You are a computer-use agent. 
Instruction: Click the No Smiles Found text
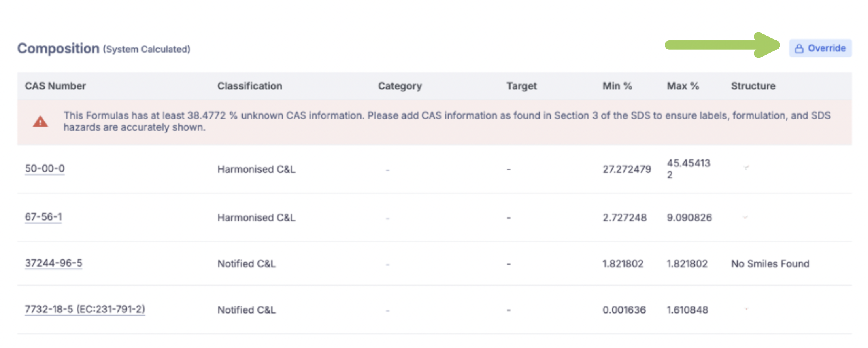(770, 264)
